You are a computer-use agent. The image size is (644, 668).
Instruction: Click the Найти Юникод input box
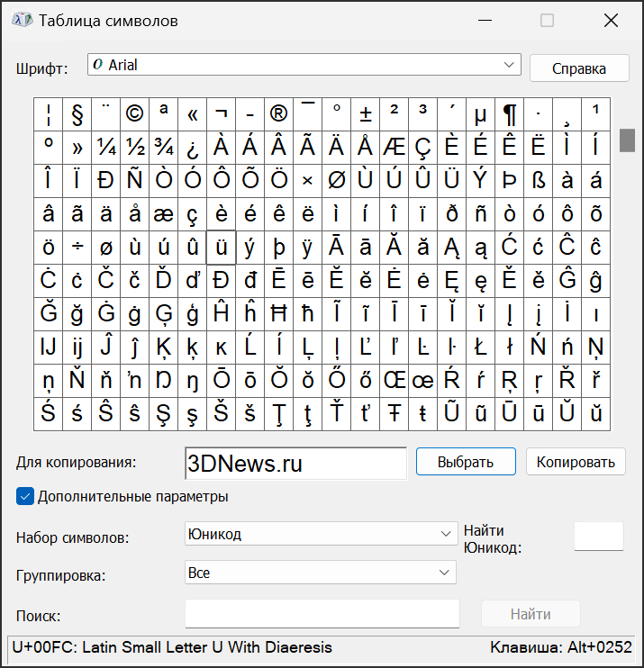click(598, 536)
